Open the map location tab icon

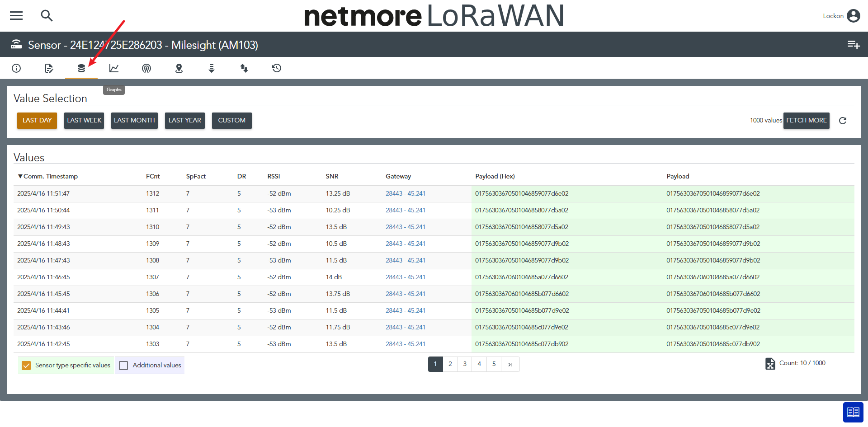(179, 68)
